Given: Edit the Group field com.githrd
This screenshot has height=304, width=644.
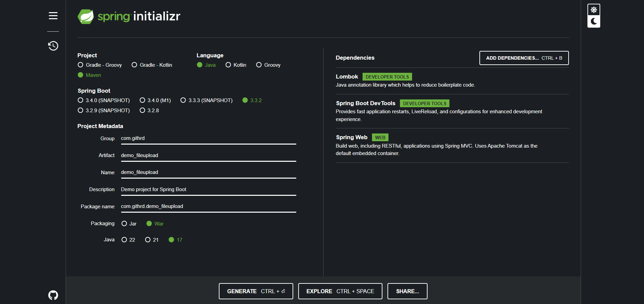Looking at the screenshot, I should [x=208, y=138].
